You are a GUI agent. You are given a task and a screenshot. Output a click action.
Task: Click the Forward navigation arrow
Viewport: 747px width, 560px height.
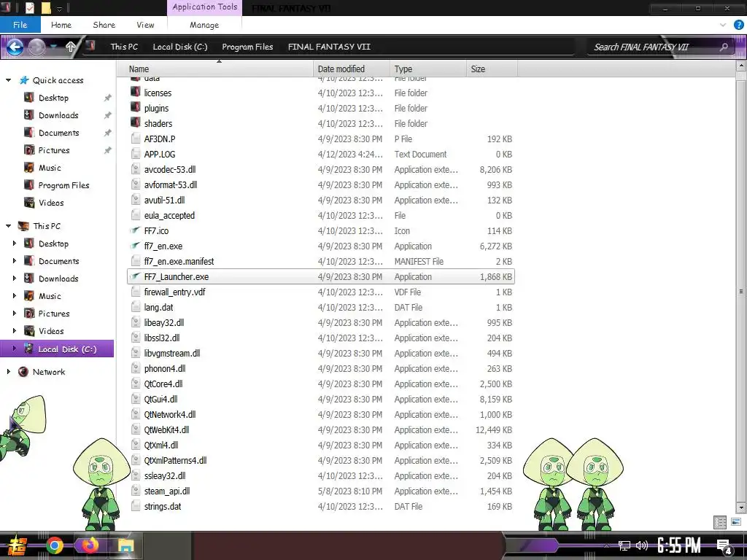pyautogui.click(x=36, y=47)
